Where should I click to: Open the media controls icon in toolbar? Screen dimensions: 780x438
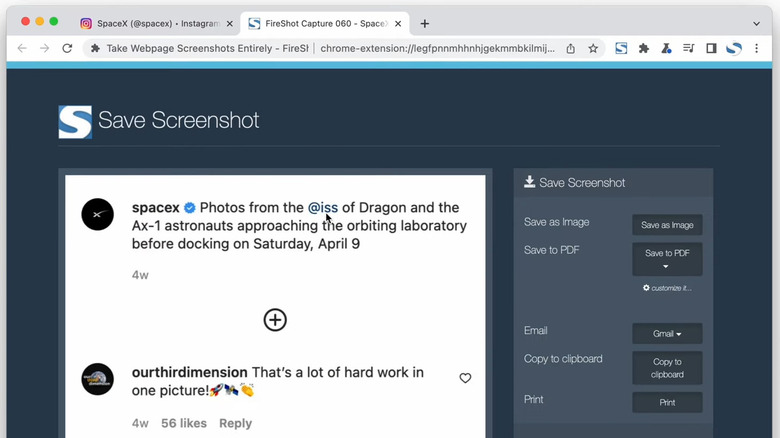click(x=688, y=48)
